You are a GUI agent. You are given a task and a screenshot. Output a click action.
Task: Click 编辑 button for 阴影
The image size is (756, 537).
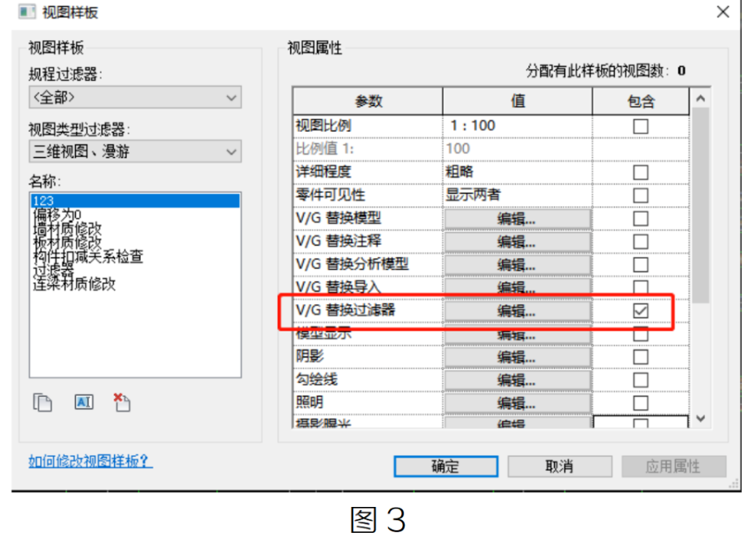[517, 357]
